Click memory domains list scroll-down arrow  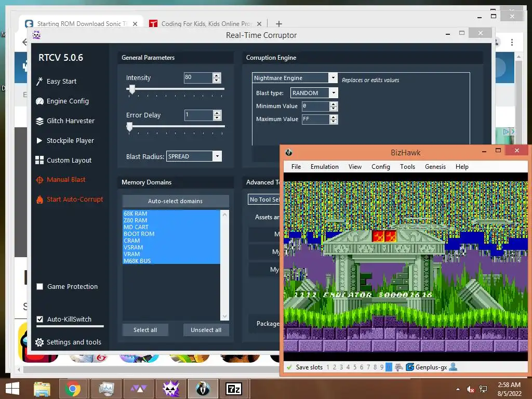pyautogui.click(x=224, y=316)
